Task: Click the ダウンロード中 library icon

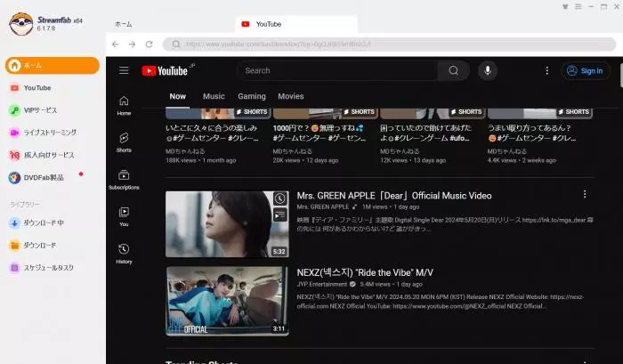Action: point(14,222)
